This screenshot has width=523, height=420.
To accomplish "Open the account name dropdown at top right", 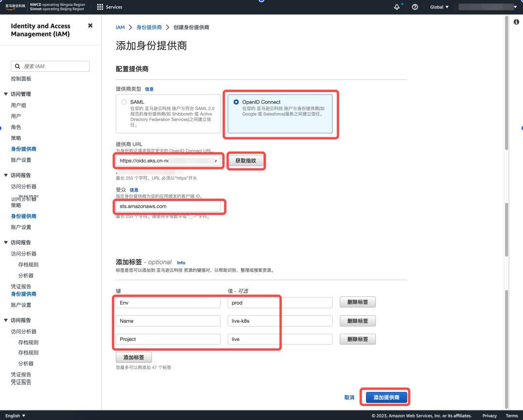I will 487,7.
